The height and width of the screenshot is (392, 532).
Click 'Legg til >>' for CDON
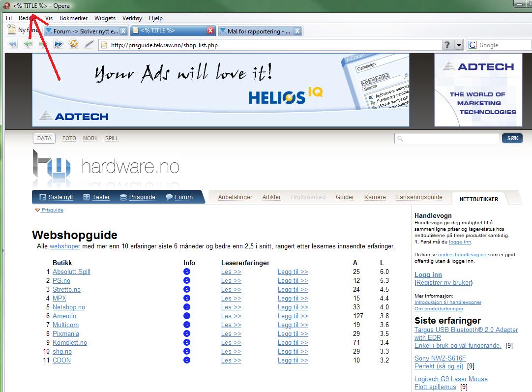pos(293,360)
